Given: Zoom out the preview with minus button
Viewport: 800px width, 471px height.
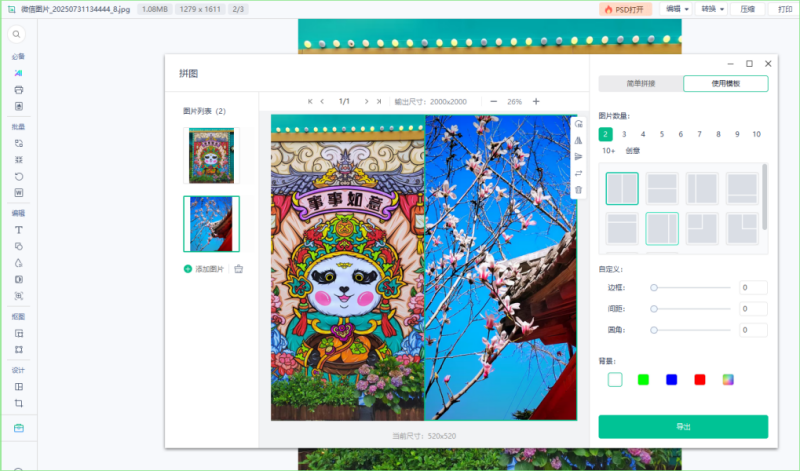Looking at the screenshot, I should [x=493, y=102].
